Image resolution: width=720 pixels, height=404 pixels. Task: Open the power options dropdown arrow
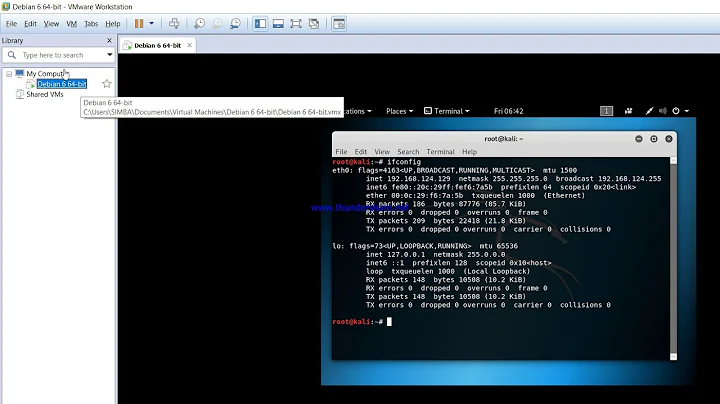(152, 23)
